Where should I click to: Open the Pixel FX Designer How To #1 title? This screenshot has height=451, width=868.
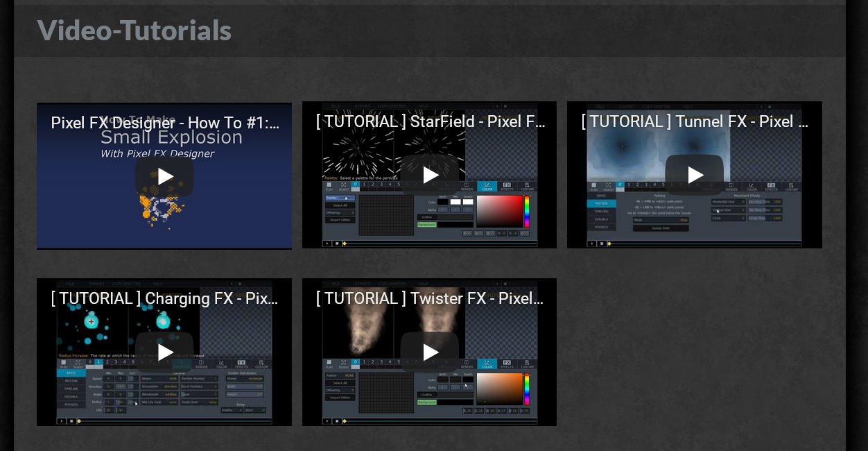pyautogui.click(x=165, y=123)
